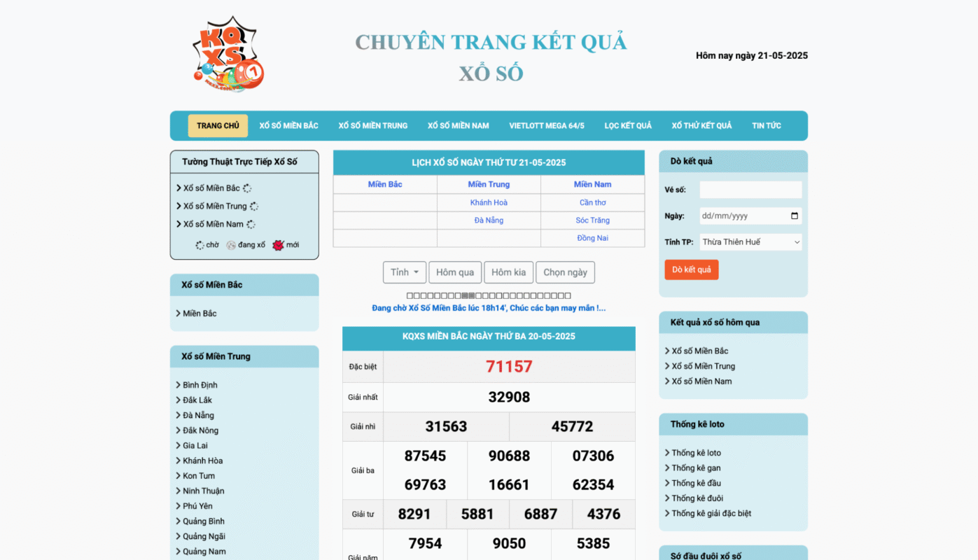
Task: Open Miền Bắc link in left sidebar
Action: 200,314
